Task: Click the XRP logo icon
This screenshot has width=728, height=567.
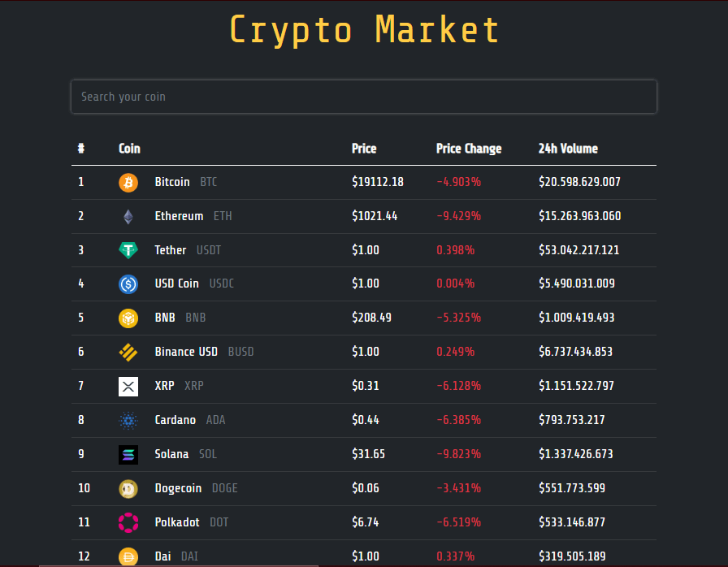Action: tap(128, 387)
